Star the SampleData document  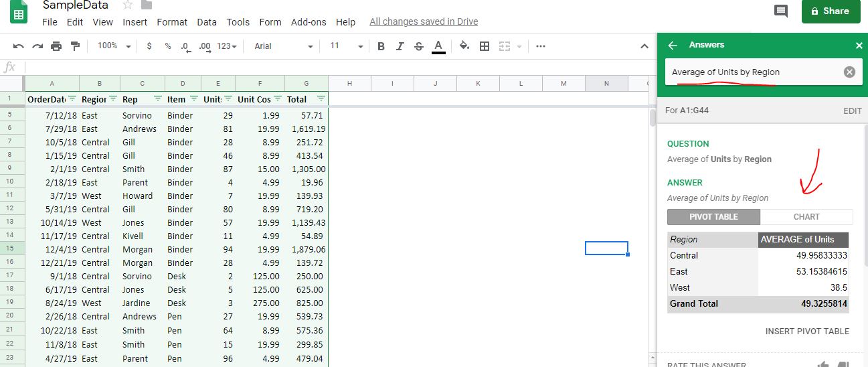click(128, 5)
